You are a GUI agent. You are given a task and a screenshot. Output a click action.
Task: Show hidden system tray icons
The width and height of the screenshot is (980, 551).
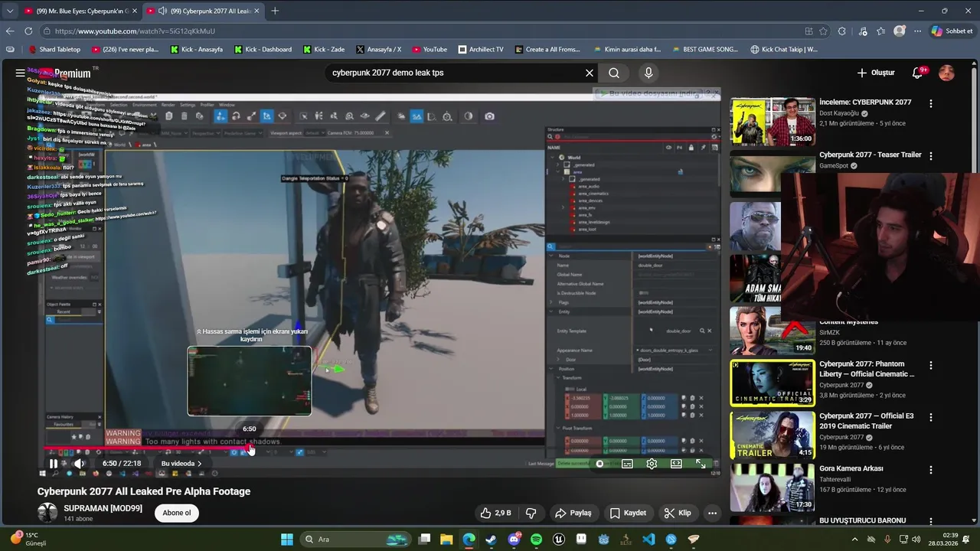coord(854,540)
